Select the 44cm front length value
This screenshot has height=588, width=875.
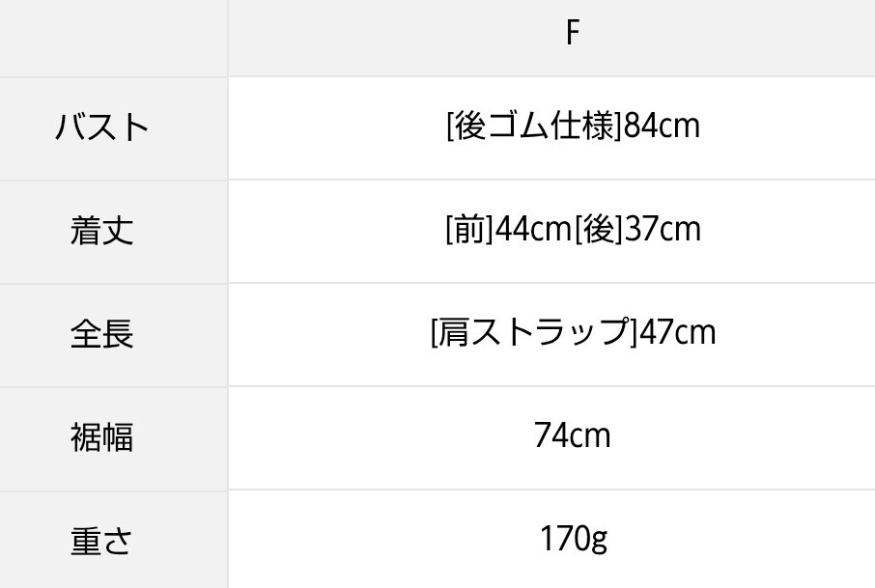pyautogui.click(x=534, y=230)
